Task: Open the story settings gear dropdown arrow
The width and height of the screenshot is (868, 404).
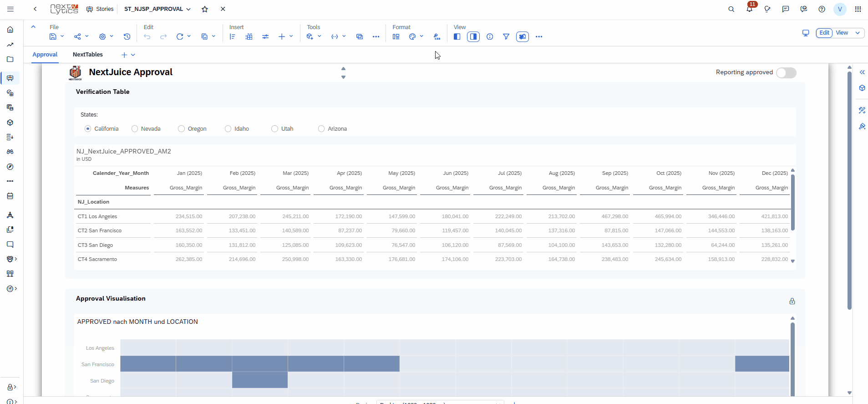Action: click(x=112, y=36)
